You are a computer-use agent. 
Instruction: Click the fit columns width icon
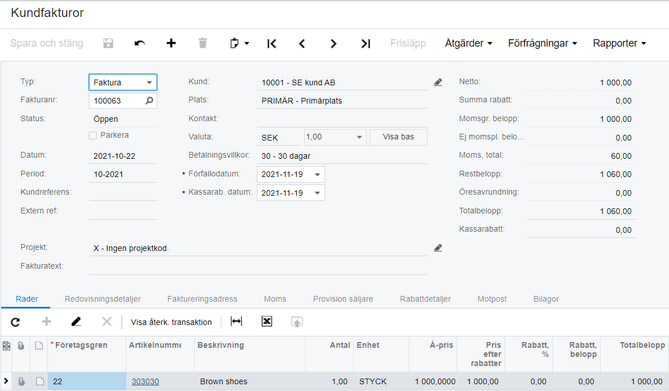236,321
